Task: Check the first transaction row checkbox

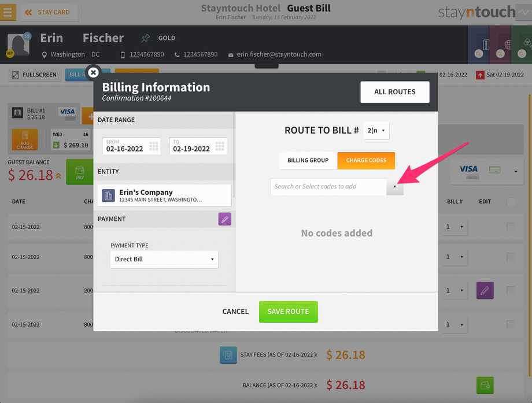Action: point(511,227)
